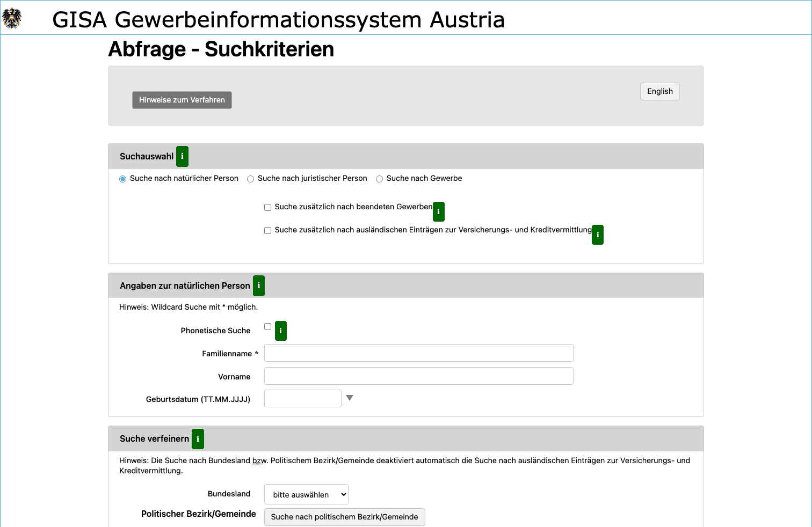
Task: Focus the Geburtsdatum date input field
Action: tap(303, 398)
